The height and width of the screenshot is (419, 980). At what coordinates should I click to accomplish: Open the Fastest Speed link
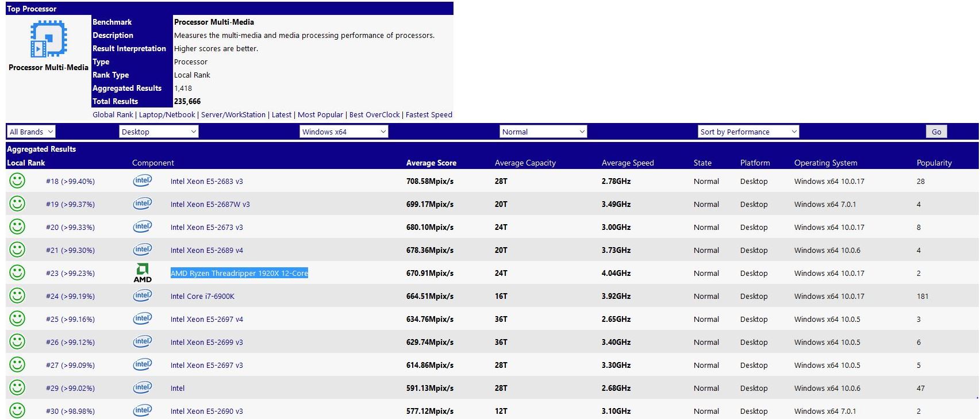click(x=429, y=115)
